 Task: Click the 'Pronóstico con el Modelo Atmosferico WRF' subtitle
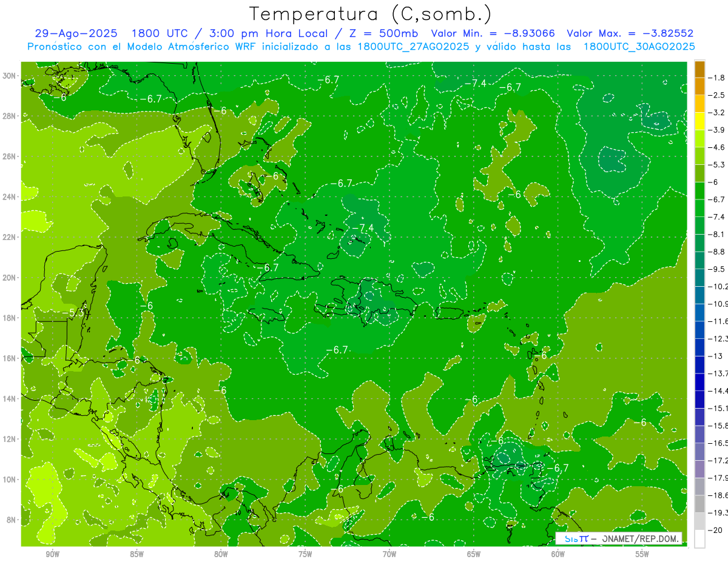(142, 47)
